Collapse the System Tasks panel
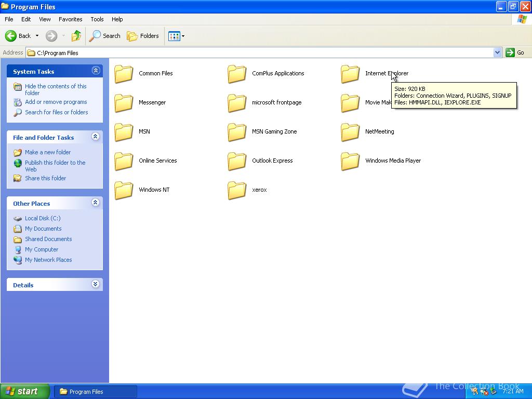The height and width of the screenshot is (399, 532). pyautogui.click(x=96, y=71)
